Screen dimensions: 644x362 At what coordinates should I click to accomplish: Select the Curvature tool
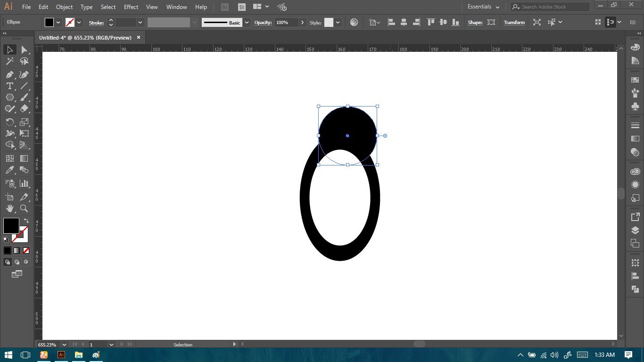(x=24, y=74)
